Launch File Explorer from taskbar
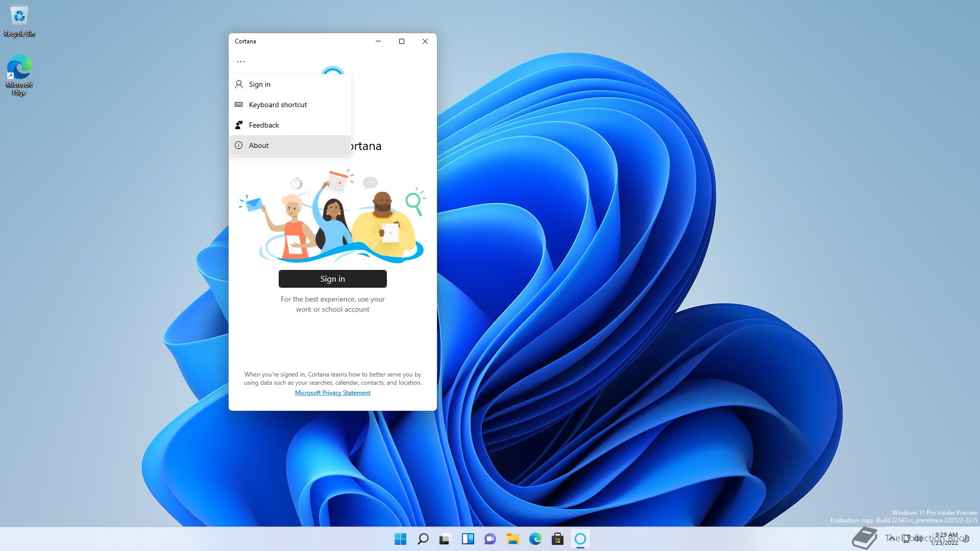The height and width of the screenshot is (551, 980). [513, 539]
